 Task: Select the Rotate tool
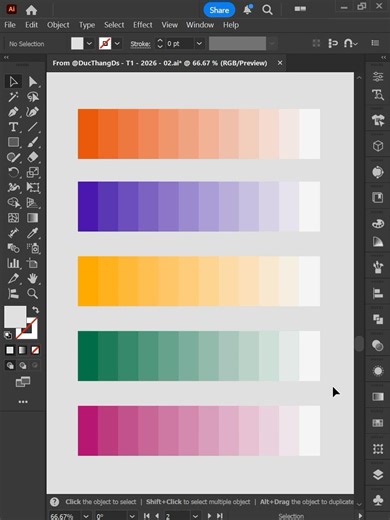click(x=13, y=172)
